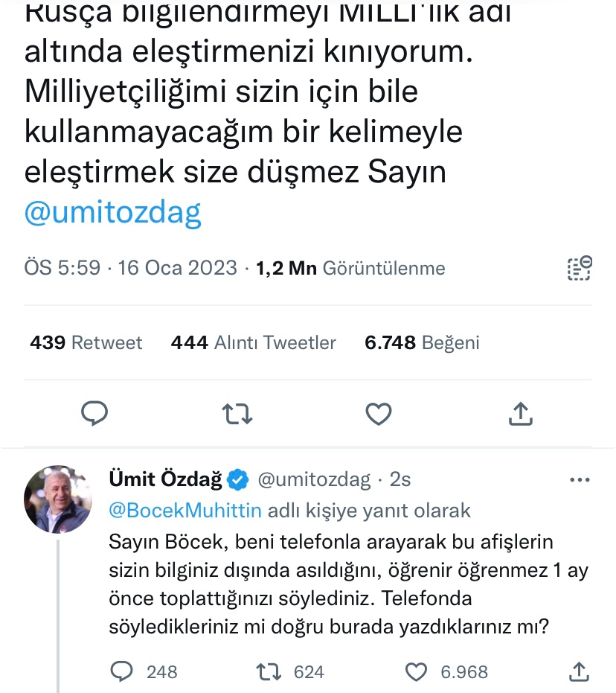Like the main tweet

(x=379, y=413)
